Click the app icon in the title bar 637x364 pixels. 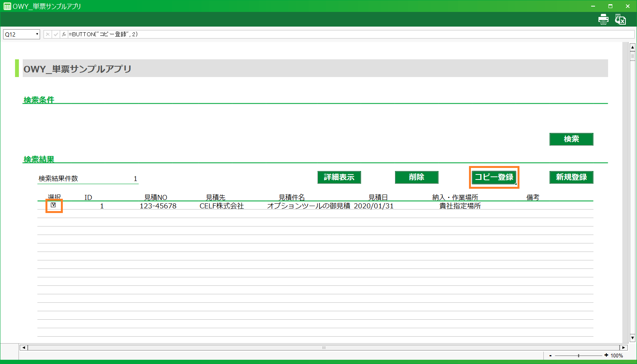point(7,6)
